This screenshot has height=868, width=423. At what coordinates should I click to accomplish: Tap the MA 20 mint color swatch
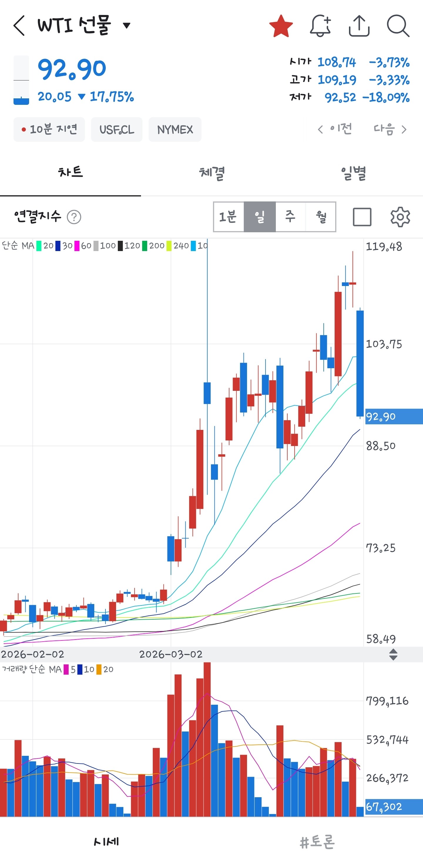[39, 246]
